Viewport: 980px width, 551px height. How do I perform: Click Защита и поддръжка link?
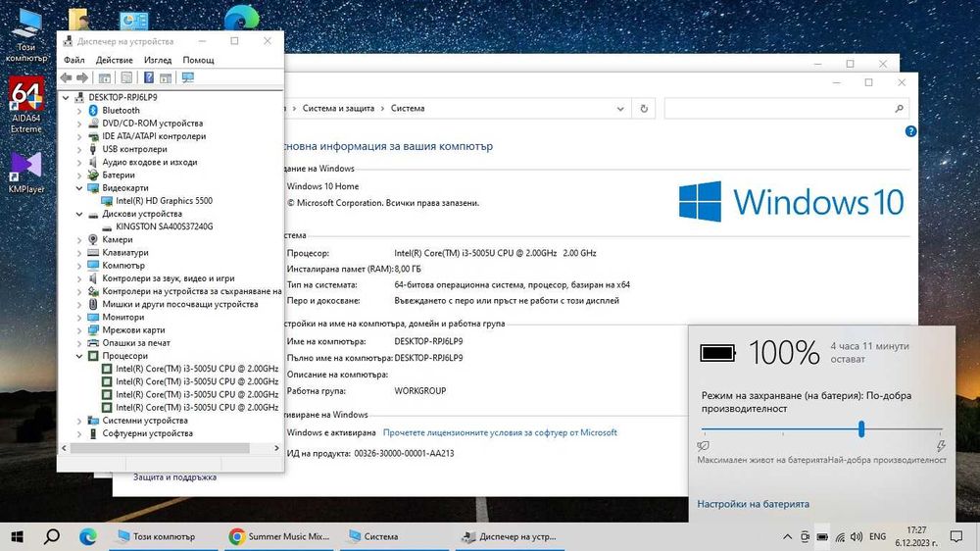(174, 476)
